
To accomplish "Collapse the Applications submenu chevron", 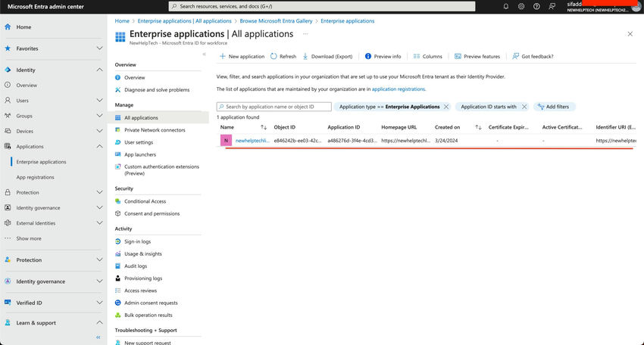I will pos(99,146).
